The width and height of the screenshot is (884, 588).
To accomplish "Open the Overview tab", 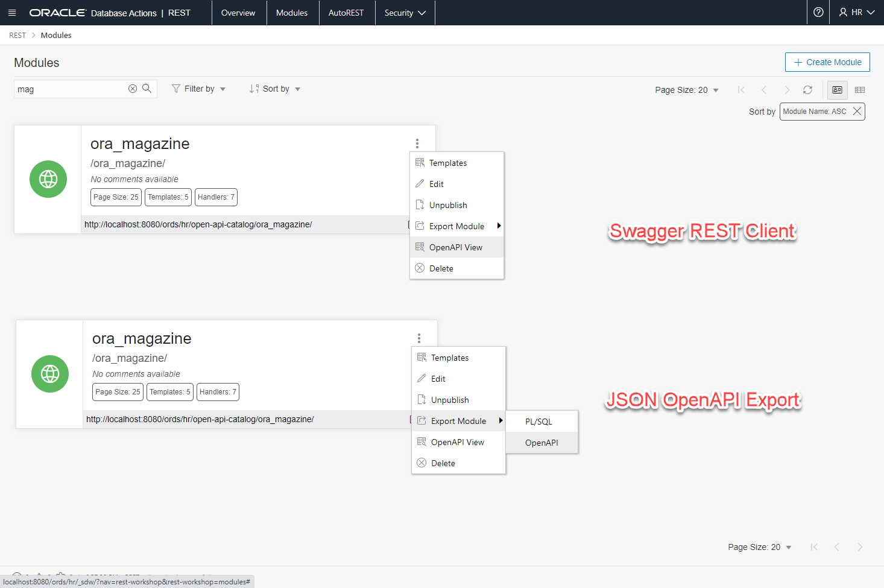I will tap(238, 13).
